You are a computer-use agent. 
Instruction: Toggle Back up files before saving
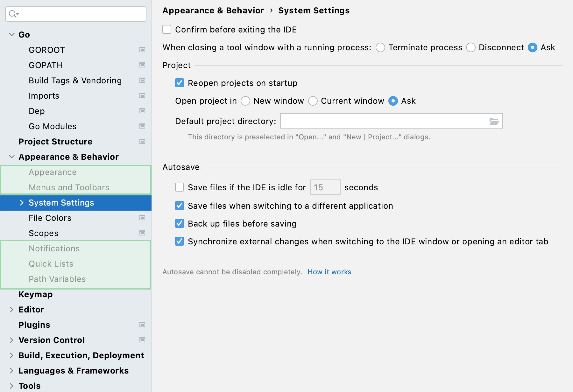180,223
